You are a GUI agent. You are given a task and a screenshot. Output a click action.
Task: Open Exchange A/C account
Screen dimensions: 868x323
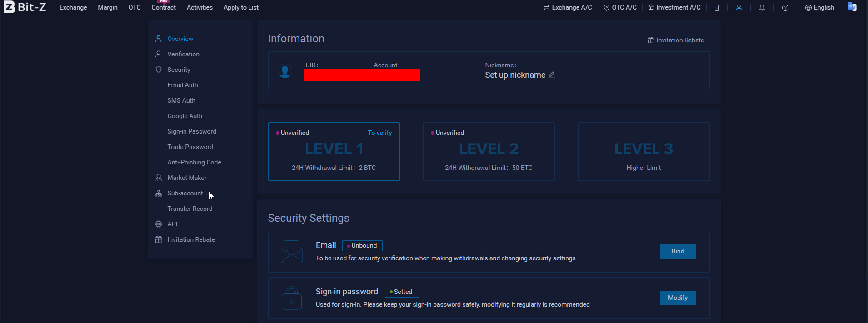click(x=568, y=8)
